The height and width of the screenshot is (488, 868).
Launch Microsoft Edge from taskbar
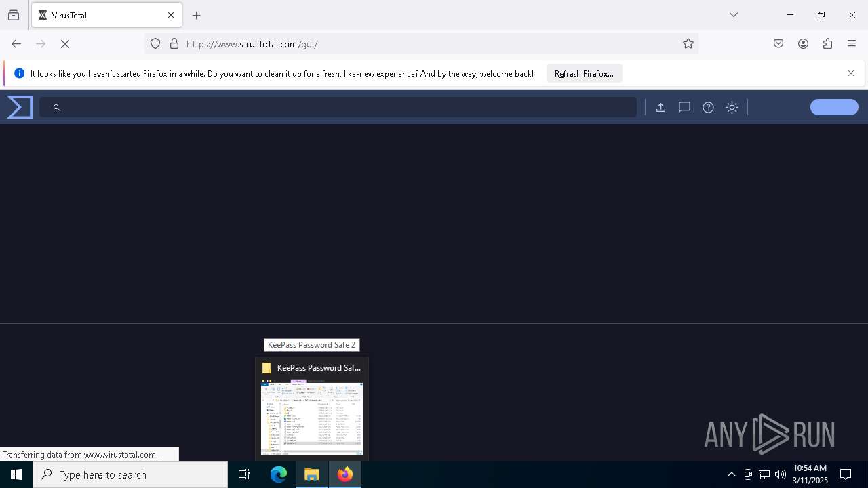click(x=279, y=474)
